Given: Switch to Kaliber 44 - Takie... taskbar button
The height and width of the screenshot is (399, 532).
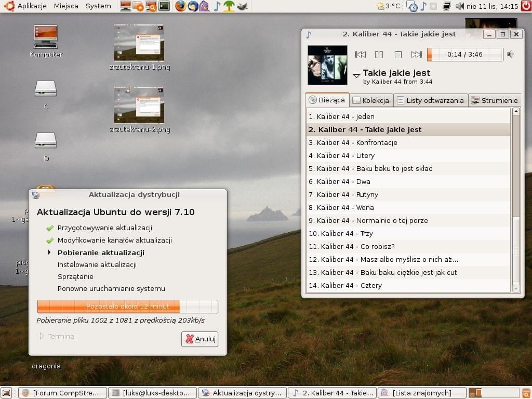Looking at the screenshot, I should (x=332, y=393).
